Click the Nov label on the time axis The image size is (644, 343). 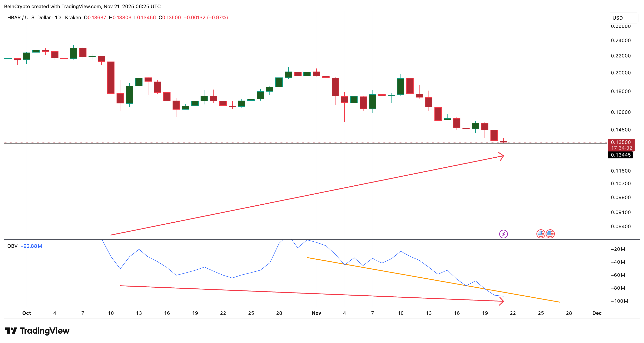316,313
